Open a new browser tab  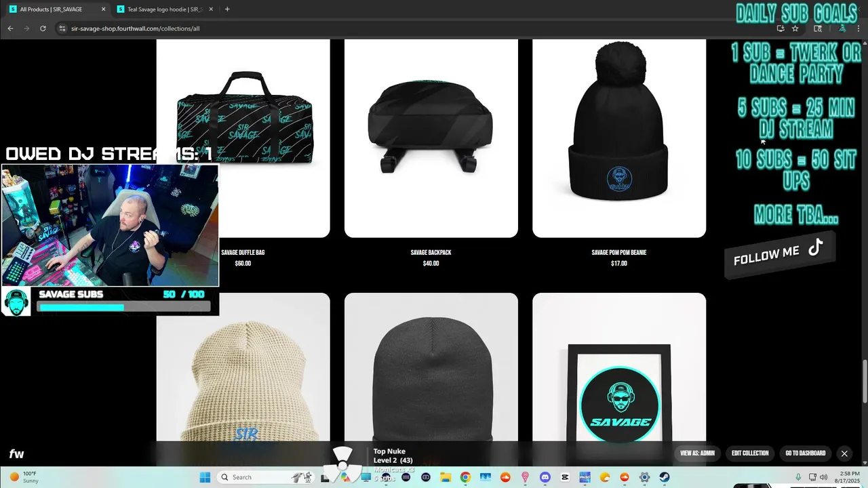pos(227,9)
